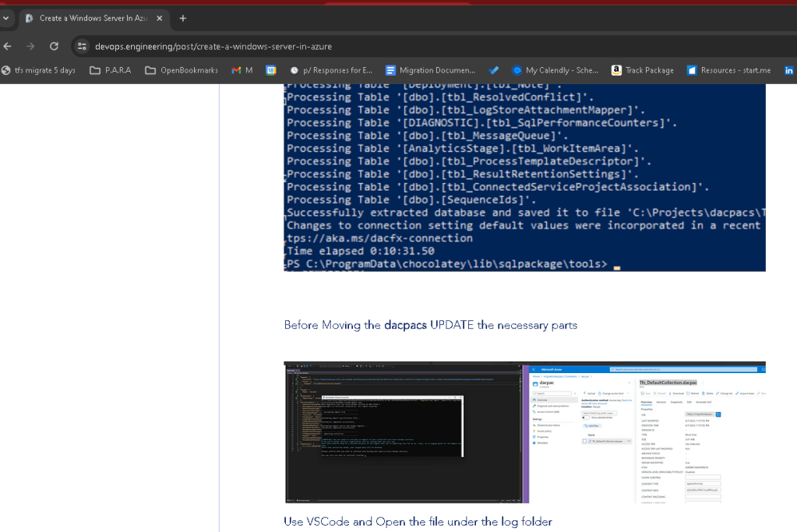Open My Calendly - Sche... bookmark

pos(555,70)
